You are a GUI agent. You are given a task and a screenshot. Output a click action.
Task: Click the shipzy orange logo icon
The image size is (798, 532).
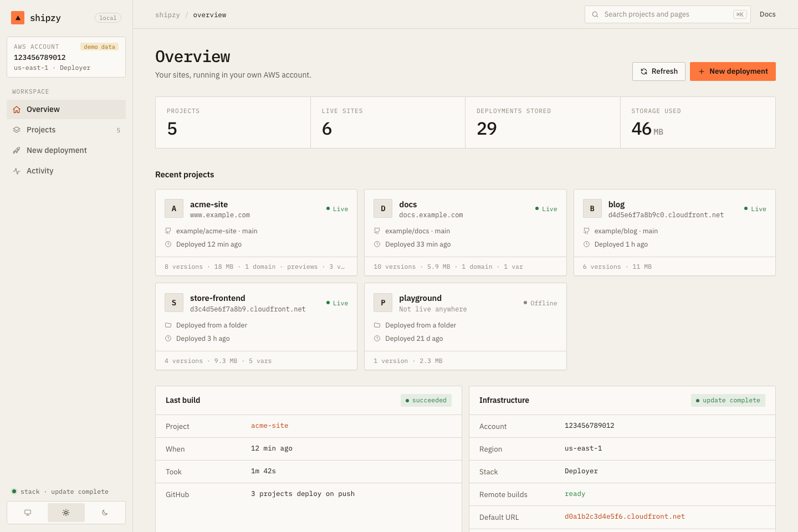click(18, 18)
